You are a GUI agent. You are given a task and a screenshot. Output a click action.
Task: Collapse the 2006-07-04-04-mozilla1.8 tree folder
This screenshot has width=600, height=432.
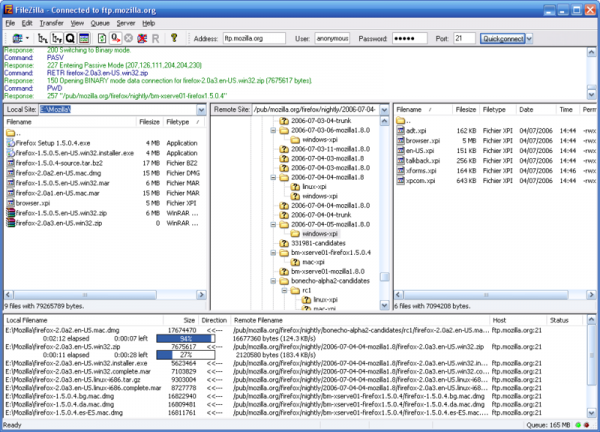point(273,178)
